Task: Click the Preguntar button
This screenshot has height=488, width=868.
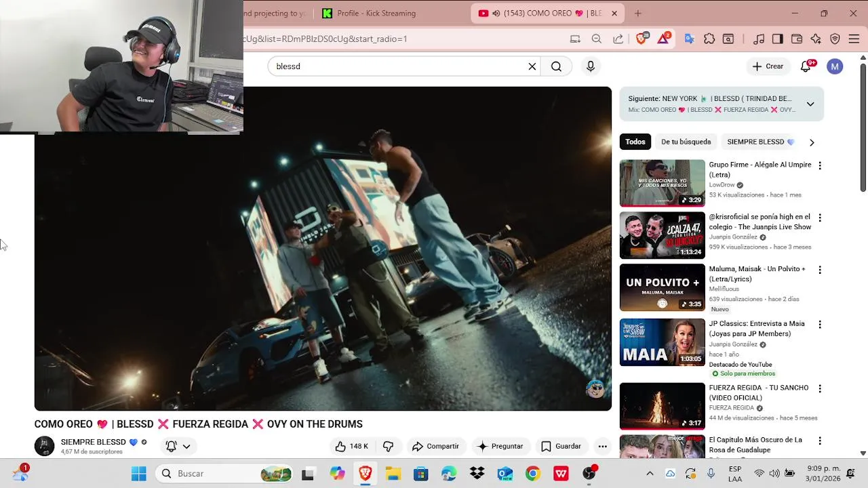Action: pyautogui.click(x=500, y=446)
